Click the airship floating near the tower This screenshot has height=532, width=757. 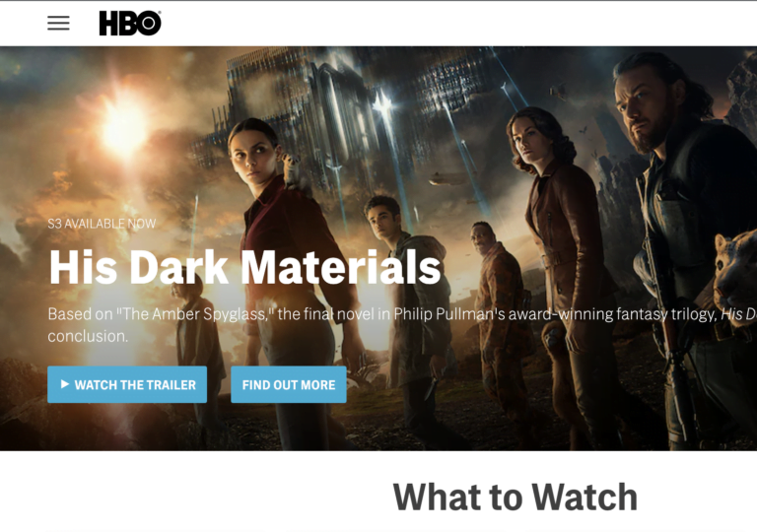click(447, 179)
